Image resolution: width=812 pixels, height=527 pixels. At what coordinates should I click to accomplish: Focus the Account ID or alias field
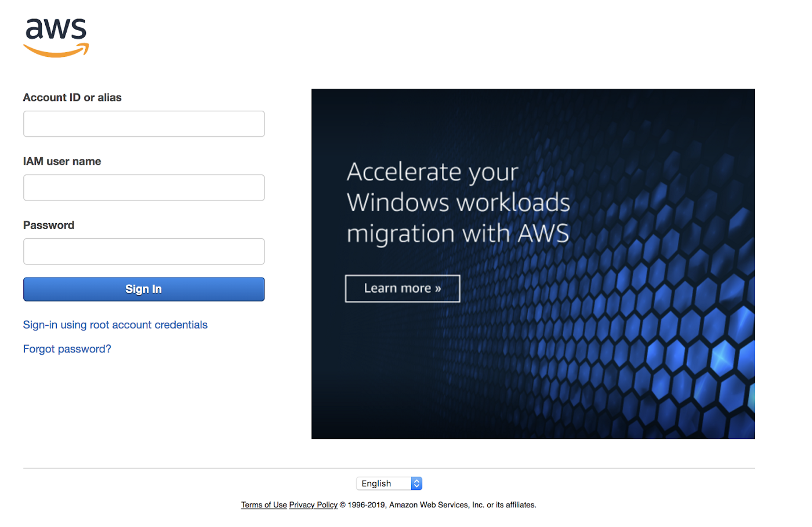click(144, 124)
